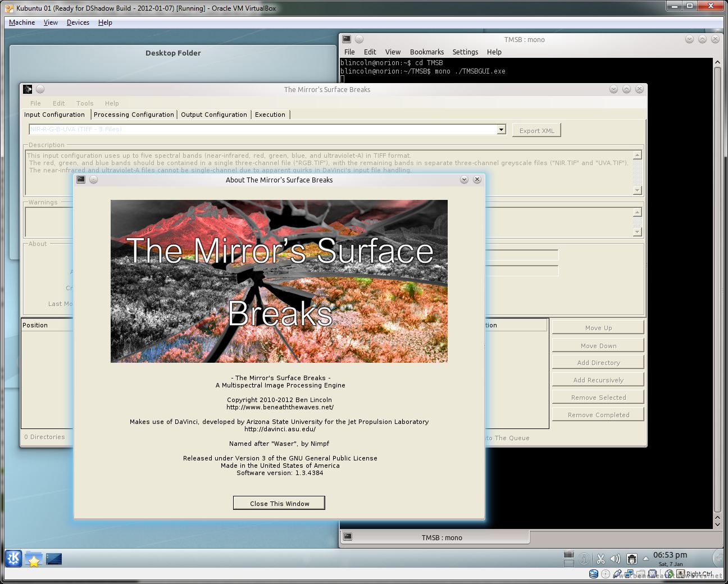Image resolution: width=728 pixels, height=584 pixels.
Task: Click the beneaththewaves.net URL in About dialog
Action: 280,407
